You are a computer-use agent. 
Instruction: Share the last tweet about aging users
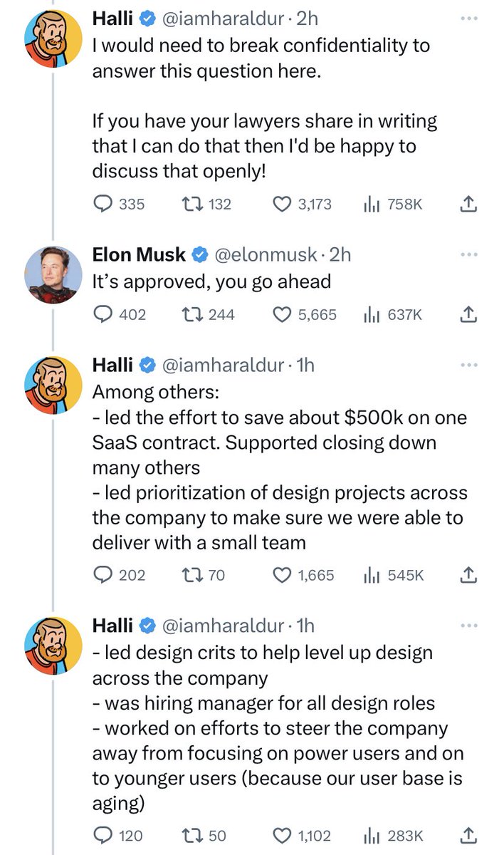[468, 834]
